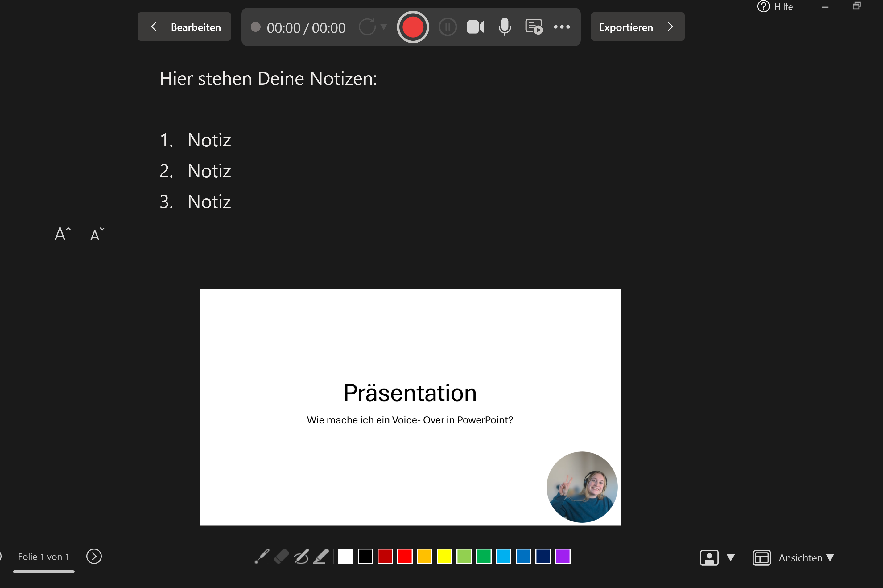The image size is (883, 588).
Task: Go back to Bearbeiten
Action: 184,27
